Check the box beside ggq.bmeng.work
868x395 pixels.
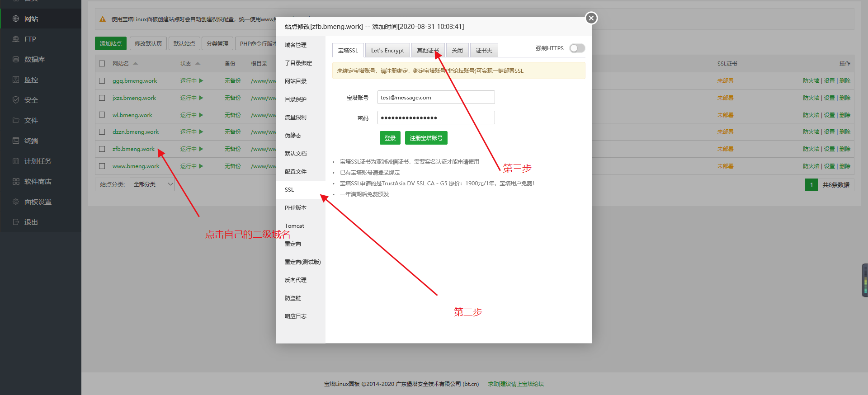pyautogui.click(x=102, y=81)
